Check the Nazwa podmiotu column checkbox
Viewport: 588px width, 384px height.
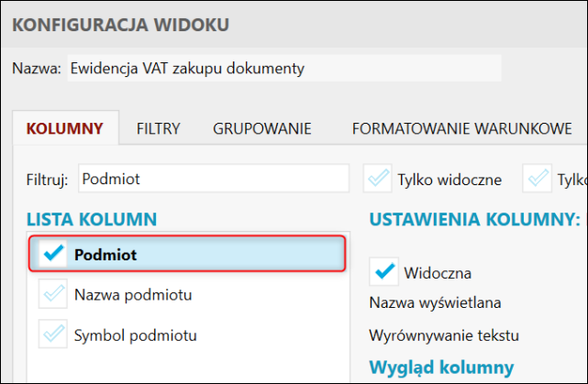[x=54, y=294]
